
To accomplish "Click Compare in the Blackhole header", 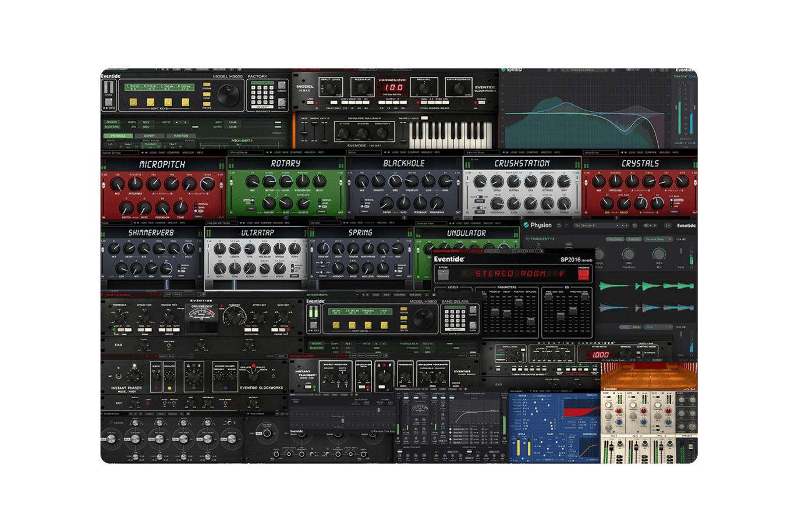I will (x=413, y=152).
